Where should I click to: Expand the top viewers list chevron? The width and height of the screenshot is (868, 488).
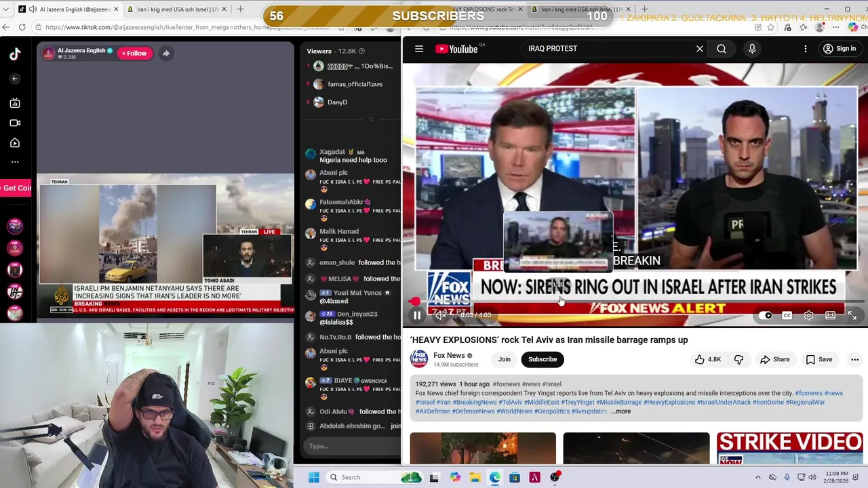370,119
